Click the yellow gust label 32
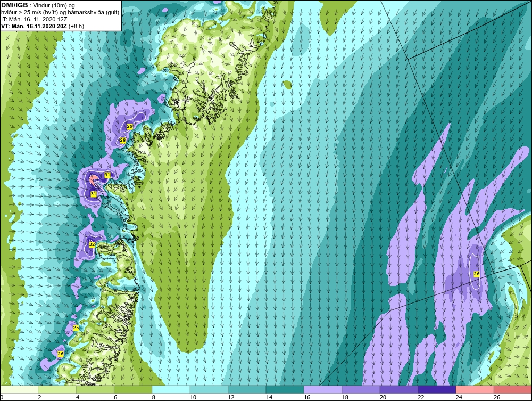The width and height of the screenshot is (532, 401). pos(92,244)
